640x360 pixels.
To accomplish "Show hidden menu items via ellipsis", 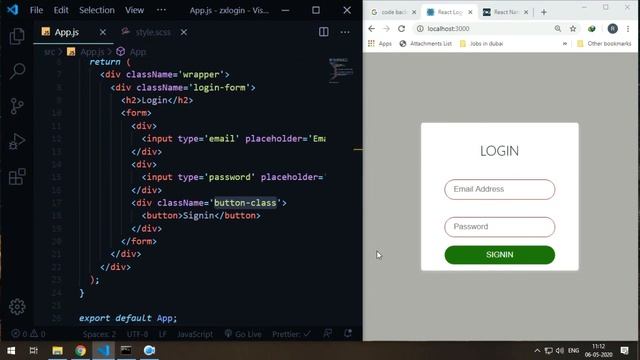I will 161,10.
